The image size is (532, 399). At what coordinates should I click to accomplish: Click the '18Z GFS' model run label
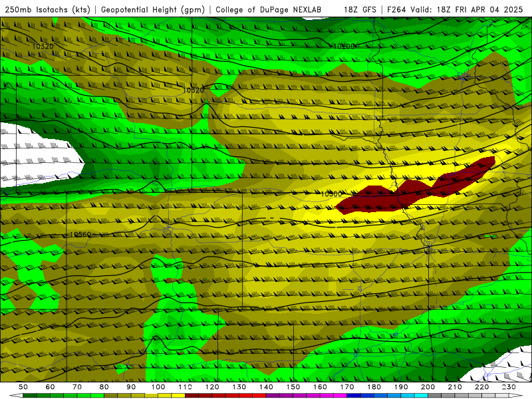(360, 9)
